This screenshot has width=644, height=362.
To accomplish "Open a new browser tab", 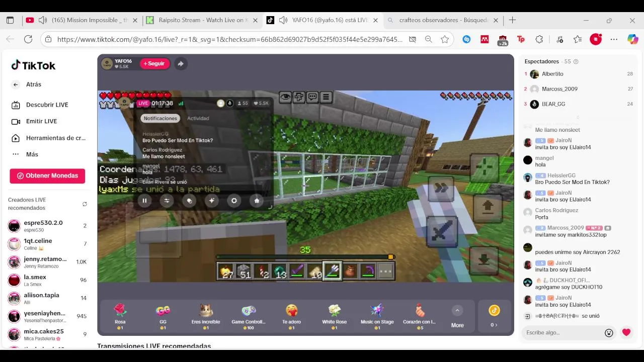I will pos(512,20).
